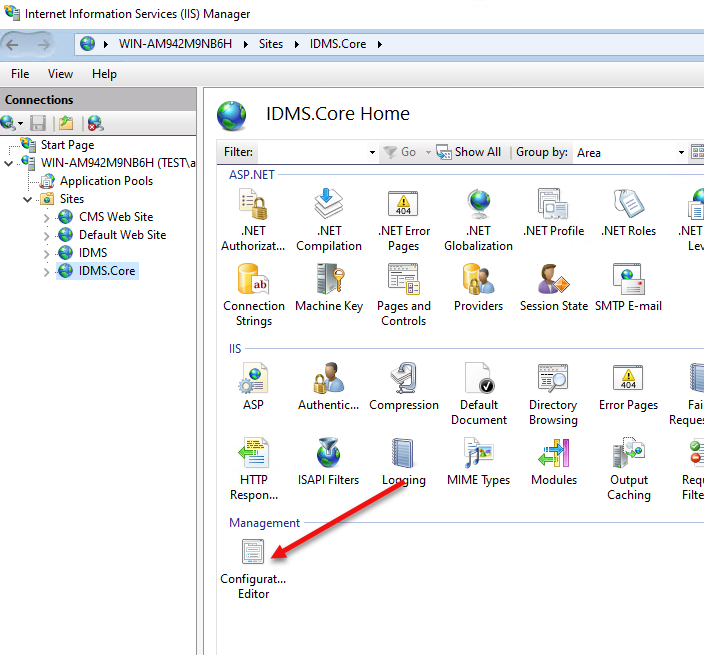The image size is (704, 655).
Task: Open .NET Globalization feature
Action: click(478, 219)
